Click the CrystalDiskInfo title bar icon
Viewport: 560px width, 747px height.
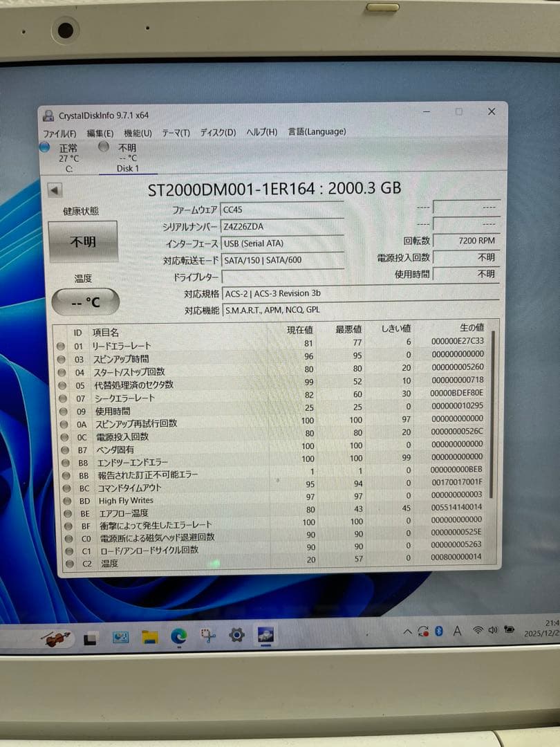tap(48, 116)
